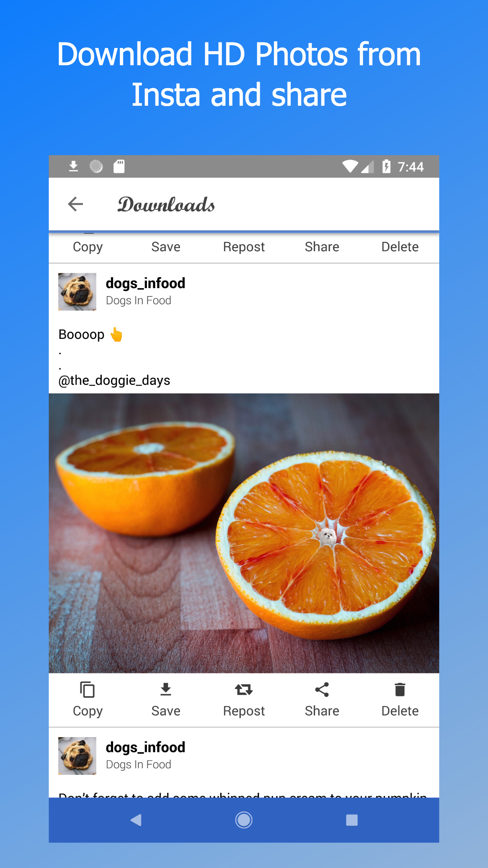The image size is (488, 868).
Task: Tap the Save download icon below the photo
Action: pyautogui.click(x=166, y=690)
